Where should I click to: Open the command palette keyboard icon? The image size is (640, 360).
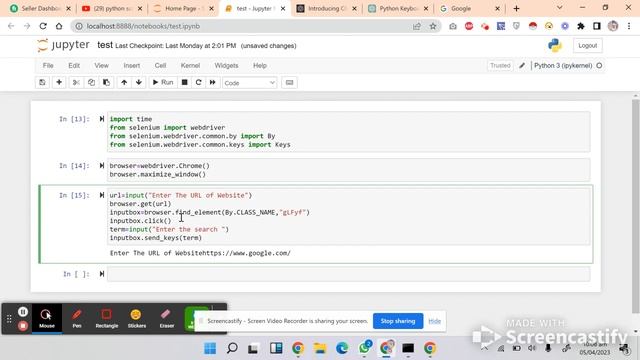click(289, 82)
